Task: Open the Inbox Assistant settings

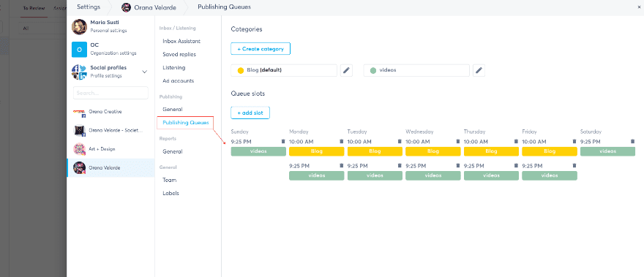Action: coord(181,42)
